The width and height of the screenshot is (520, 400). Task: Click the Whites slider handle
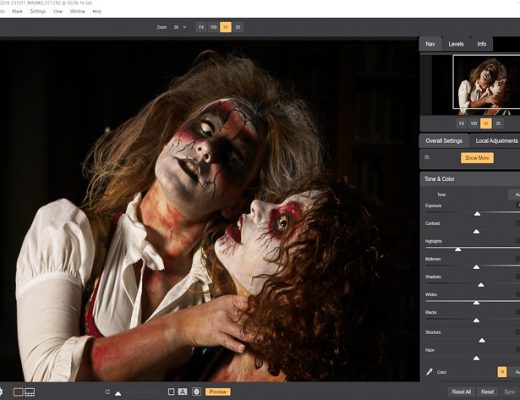pos(476,303)
